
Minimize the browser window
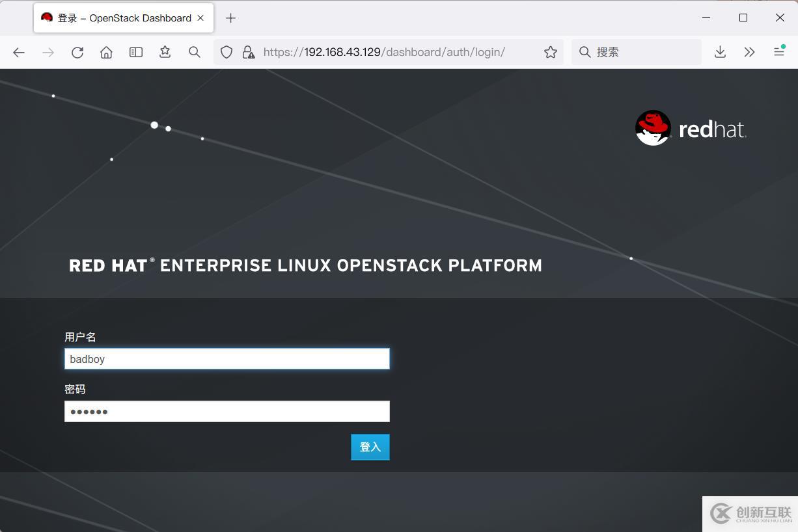tap(706, 18)
